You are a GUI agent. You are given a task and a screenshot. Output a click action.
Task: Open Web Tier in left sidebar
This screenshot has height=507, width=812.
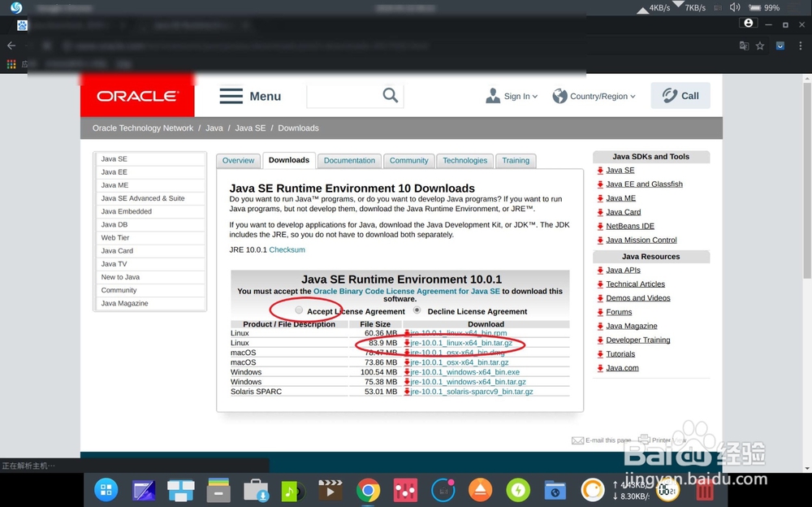click(x=150, y=238)
